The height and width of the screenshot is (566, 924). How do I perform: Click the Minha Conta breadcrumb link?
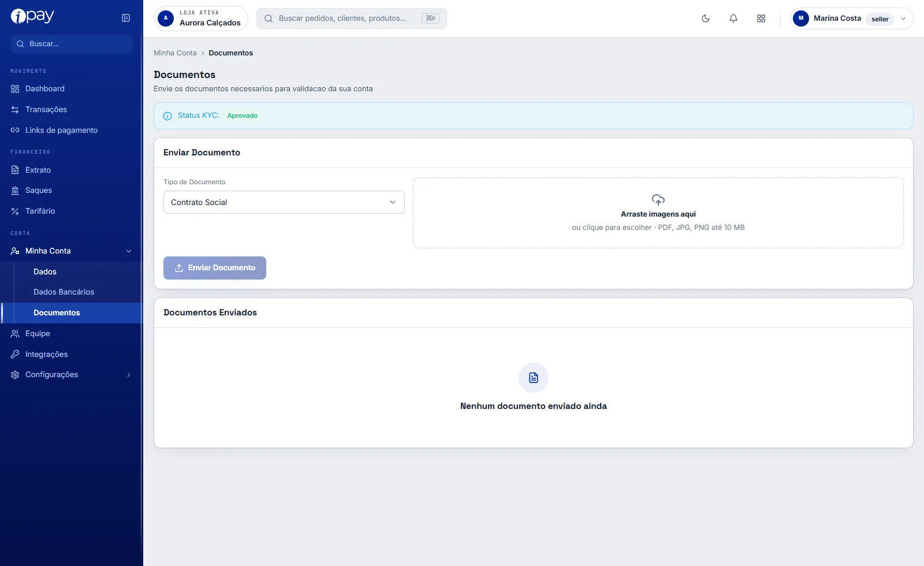click(175, 53)
